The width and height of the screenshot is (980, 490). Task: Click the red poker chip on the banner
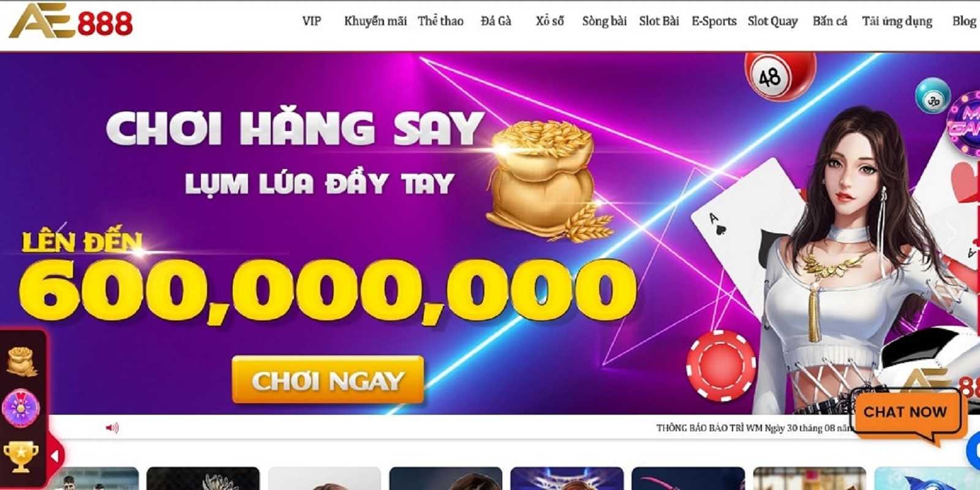click(x=721, y=365)
